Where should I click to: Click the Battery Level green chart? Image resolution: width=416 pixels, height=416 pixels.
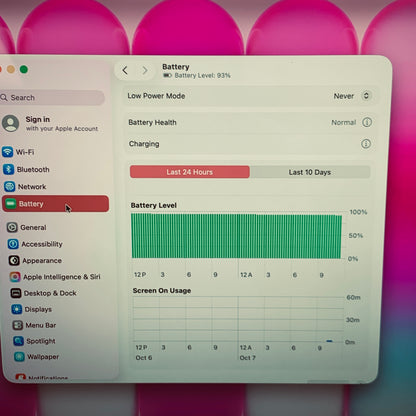coord(237,236)
